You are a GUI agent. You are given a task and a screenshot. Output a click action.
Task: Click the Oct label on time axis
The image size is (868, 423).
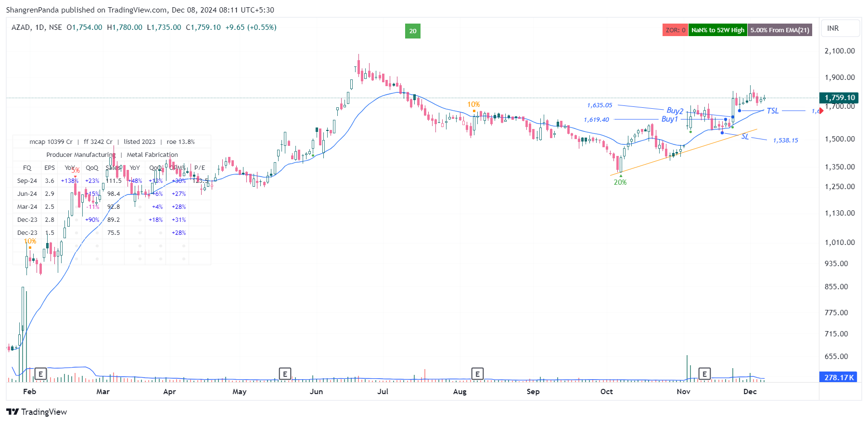tap(607, 392)
